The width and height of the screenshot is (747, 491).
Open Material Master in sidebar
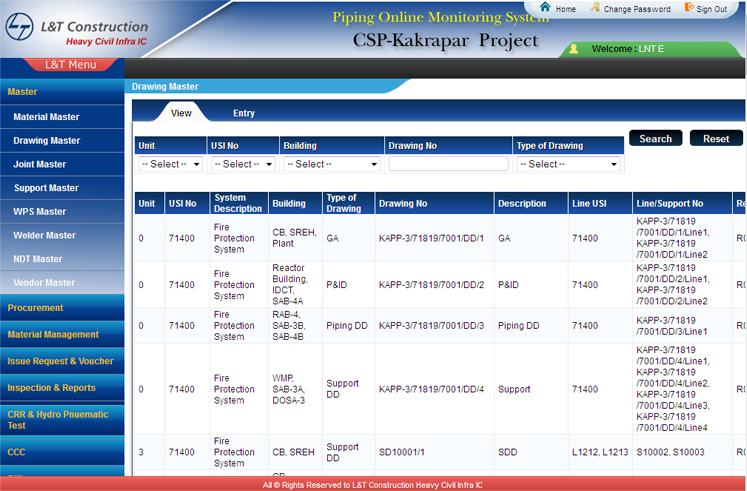46,117
